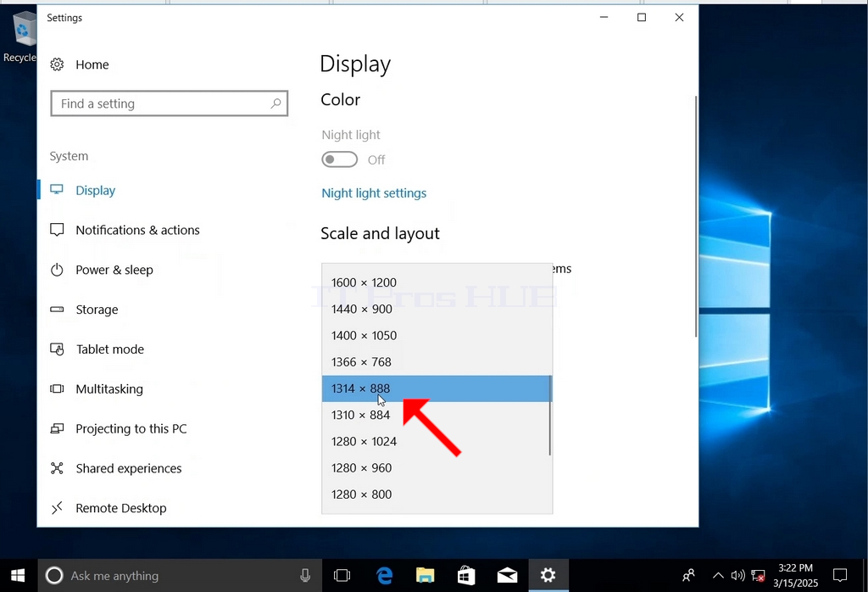Click the Tablet mode icon
Image resolution: width=868 pixels, height=592 pixels.
click(x=57, y=349)
